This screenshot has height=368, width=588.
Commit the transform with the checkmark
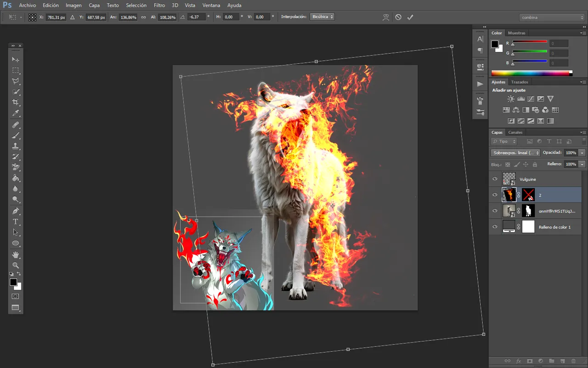click(410, 17)
